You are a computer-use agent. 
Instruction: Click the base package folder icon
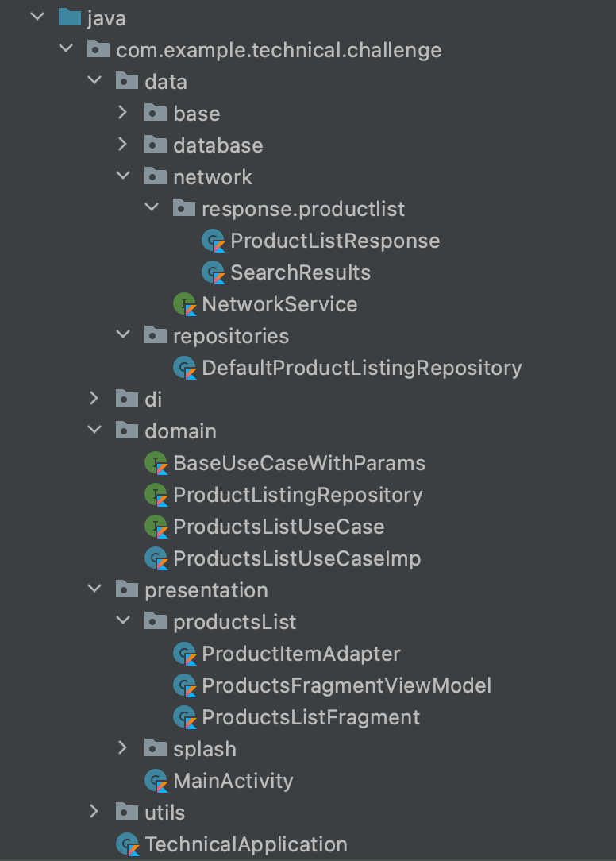(156, 113)
